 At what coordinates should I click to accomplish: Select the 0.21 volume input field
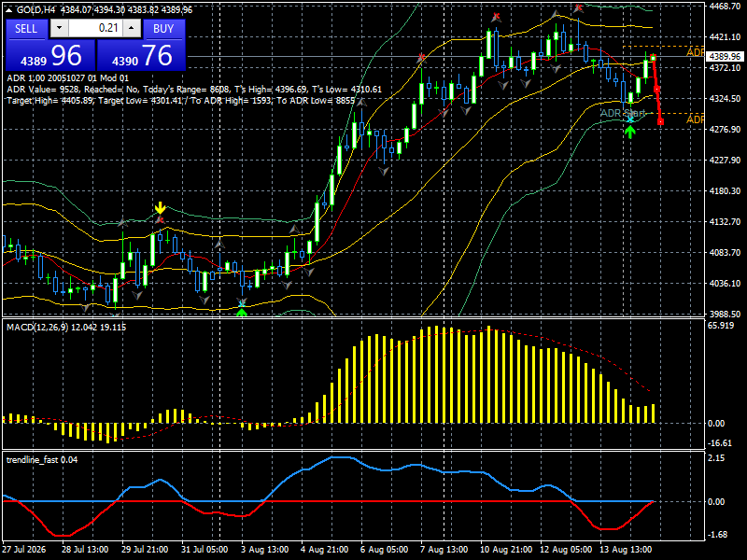95,28
